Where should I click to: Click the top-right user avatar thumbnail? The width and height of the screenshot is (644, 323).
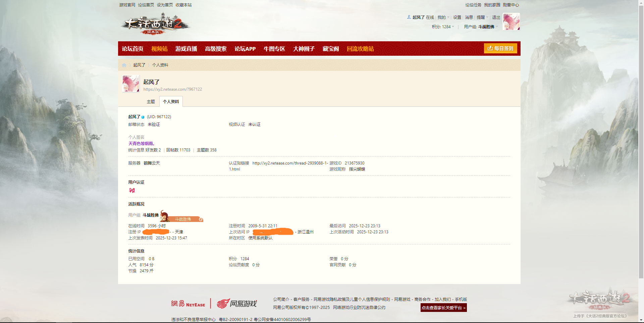pos(511,22)
